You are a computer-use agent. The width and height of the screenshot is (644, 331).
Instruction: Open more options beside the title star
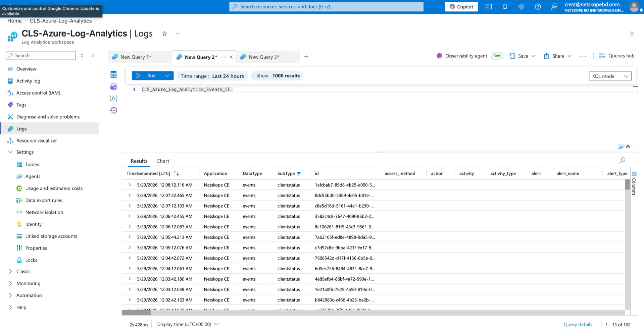177,34
